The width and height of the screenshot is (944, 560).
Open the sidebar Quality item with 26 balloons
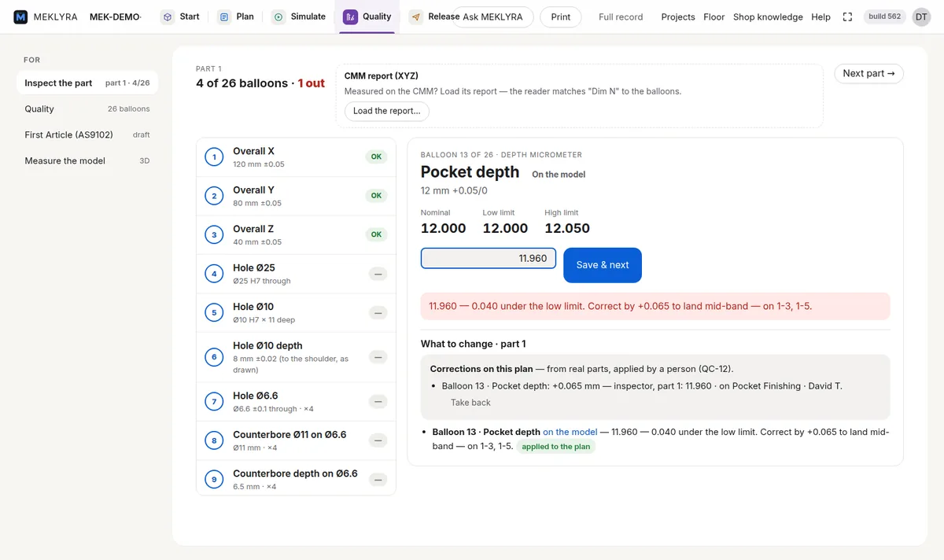tap(87, 109)
